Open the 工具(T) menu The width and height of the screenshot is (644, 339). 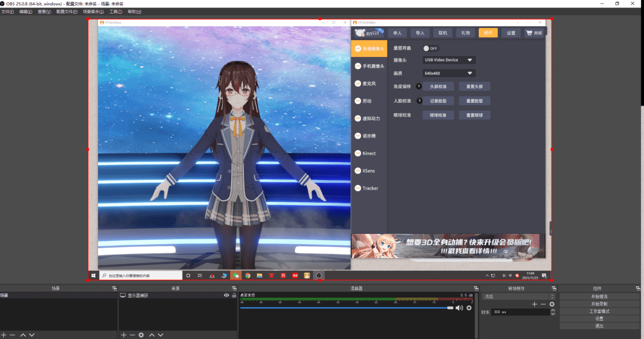coord(116,11)
